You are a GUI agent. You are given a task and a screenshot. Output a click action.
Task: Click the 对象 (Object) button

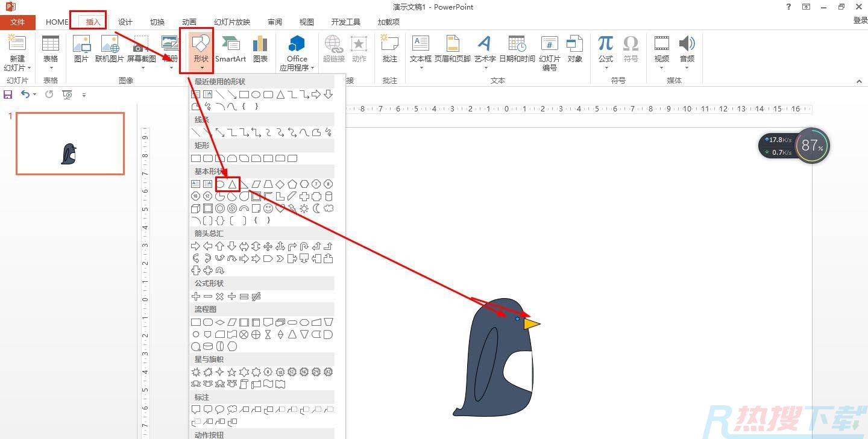(575, 49)
